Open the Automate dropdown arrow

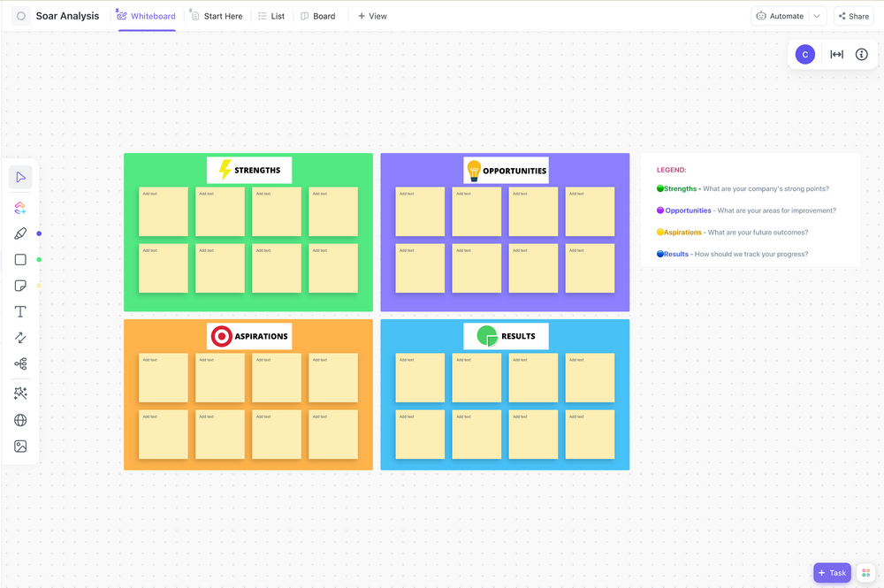click(818, 15)
